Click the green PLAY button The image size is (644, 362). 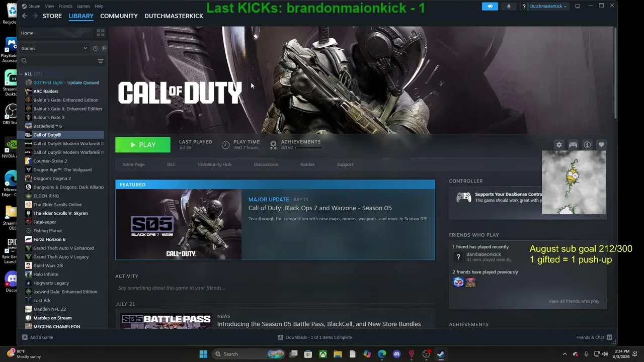coord(143,145)
